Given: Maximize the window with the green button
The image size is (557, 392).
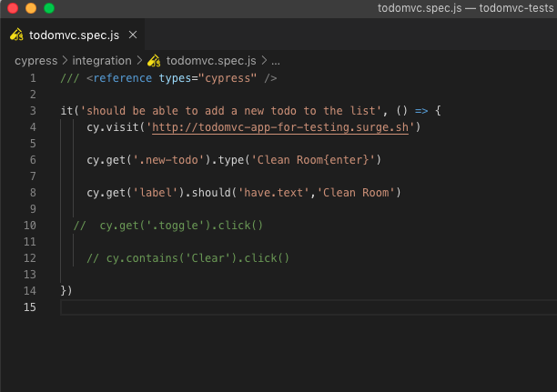Looking at the screenshot, I should 48,9.
